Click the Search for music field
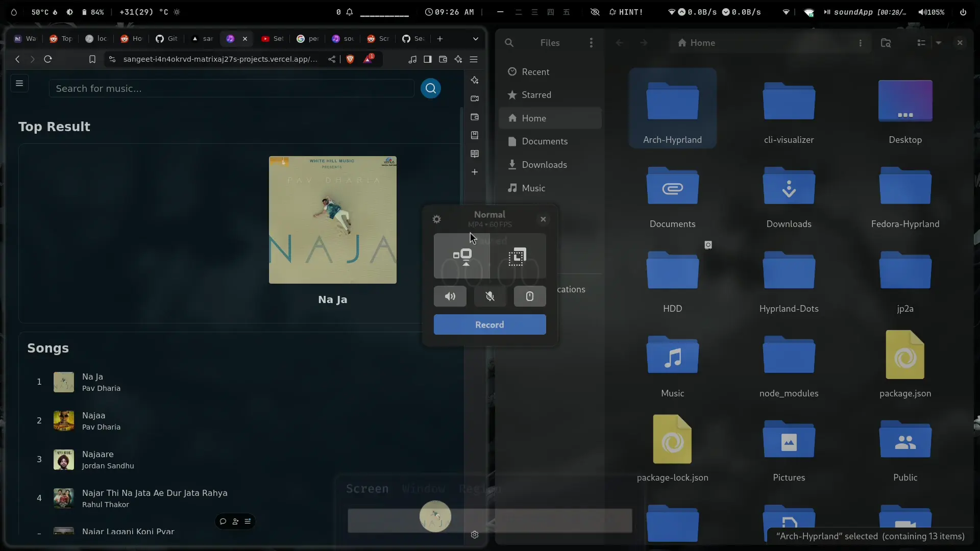The height and width of the screenshot is (551, 980). click(231, 89)
